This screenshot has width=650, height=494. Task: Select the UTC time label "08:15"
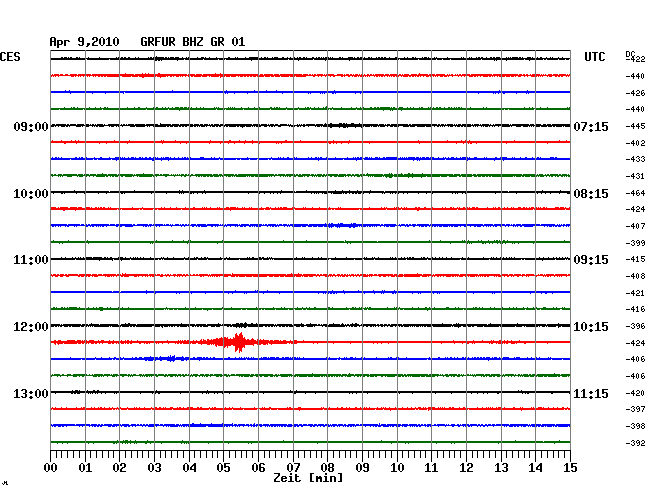click(x=591, y=194)
